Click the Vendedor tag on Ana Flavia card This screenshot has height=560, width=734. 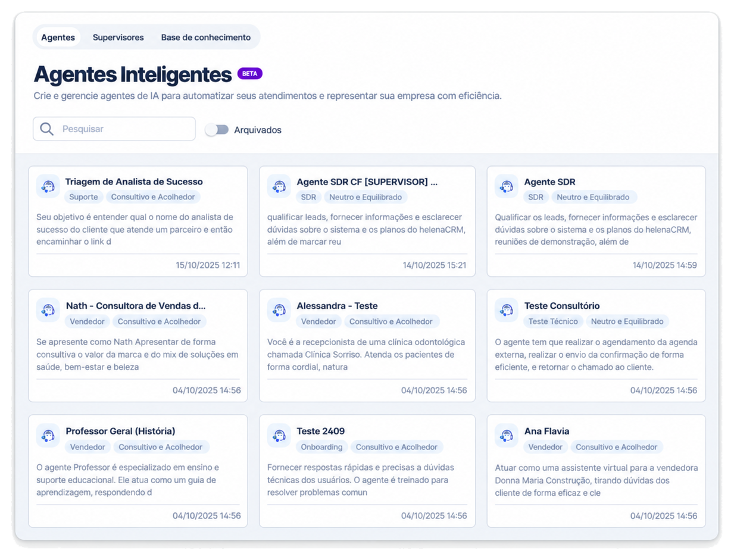(546, 447)
